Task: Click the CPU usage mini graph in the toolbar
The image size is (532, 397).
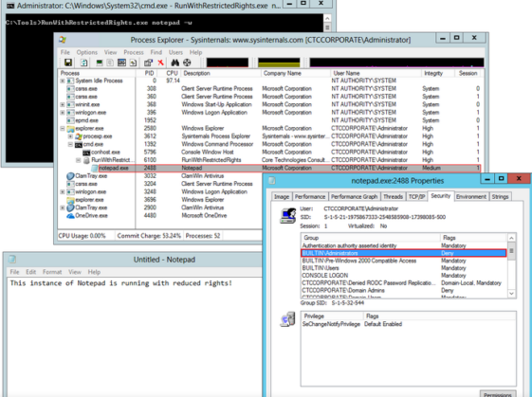Action: point(228,63)
